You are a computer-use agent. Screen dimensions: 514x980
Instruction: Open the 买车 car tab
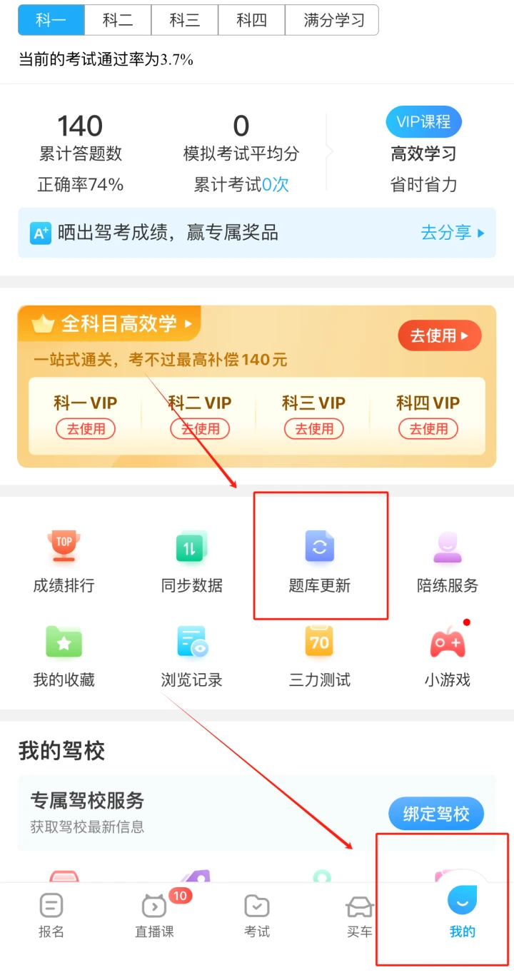359,914
